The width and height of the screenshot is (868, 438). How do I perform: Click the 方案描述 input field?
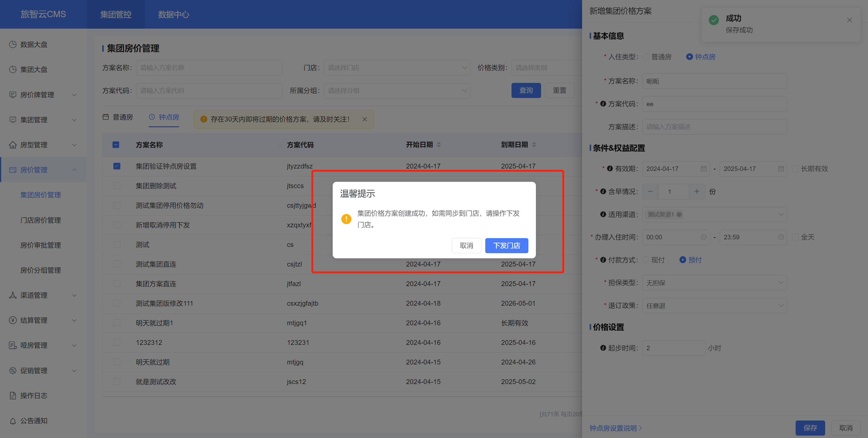click(x=714, y=127)
